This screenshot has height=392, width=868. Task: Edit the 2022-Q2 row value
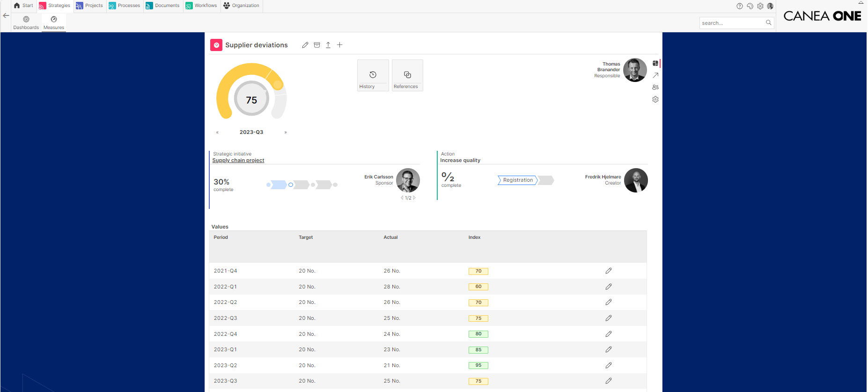point(609,302)
